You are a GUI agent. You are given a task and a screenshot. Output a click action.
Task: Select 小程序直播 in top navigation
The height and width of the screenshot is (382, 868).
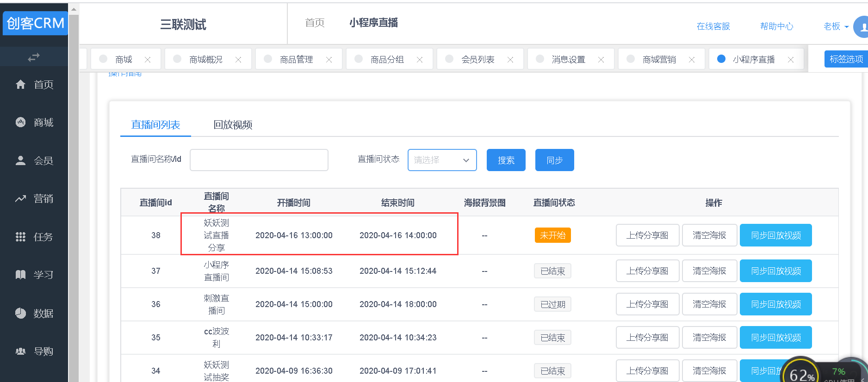pos(374,23)
